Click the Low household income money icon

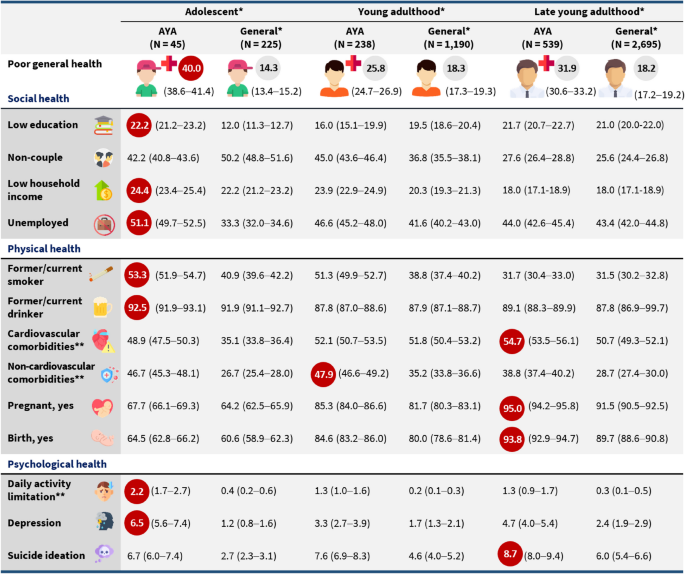click(104, 191)
